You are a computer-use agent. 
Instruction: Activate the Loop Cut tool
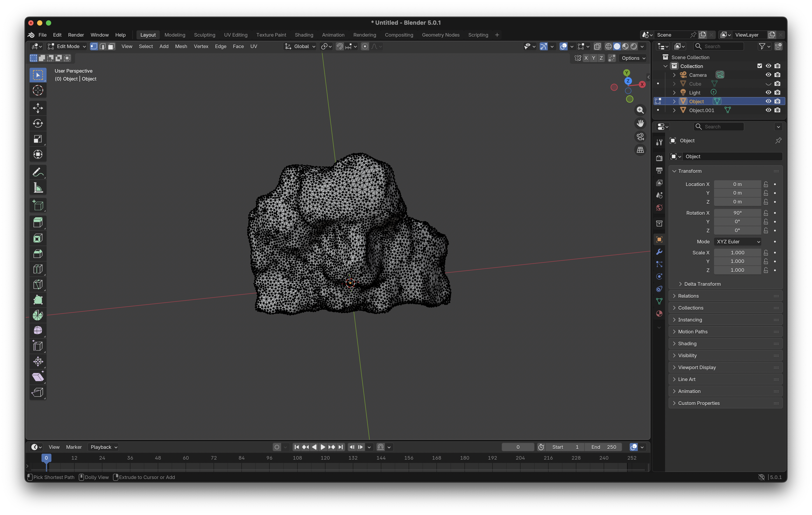coord(38,269)
